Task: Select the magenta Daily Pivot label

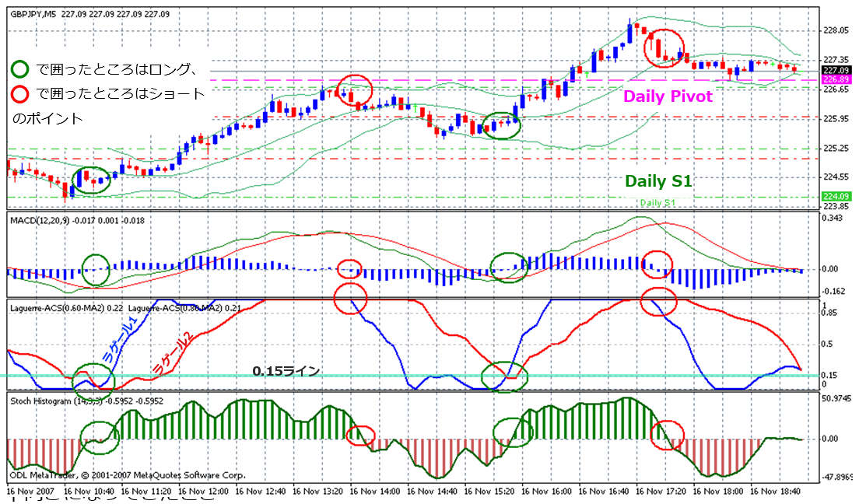Action: (x=668, y=96)
